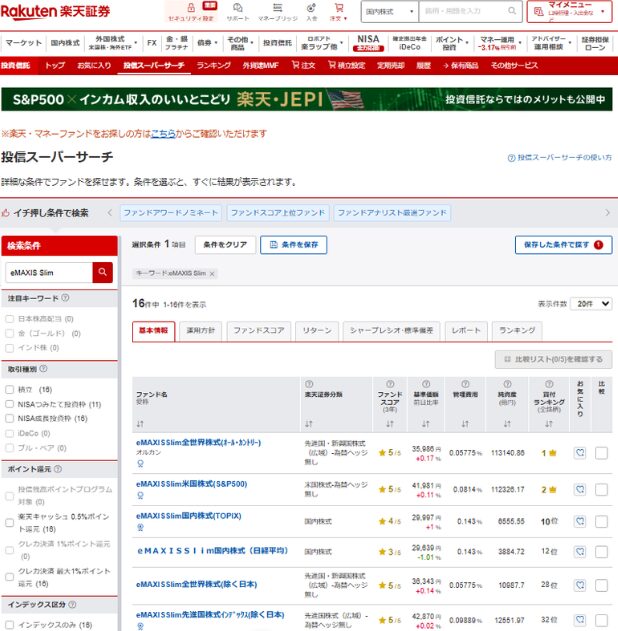The height and width of the screenshot is (631, 618).
Task: Open help icon next to 取引種別
Action: 43,369
